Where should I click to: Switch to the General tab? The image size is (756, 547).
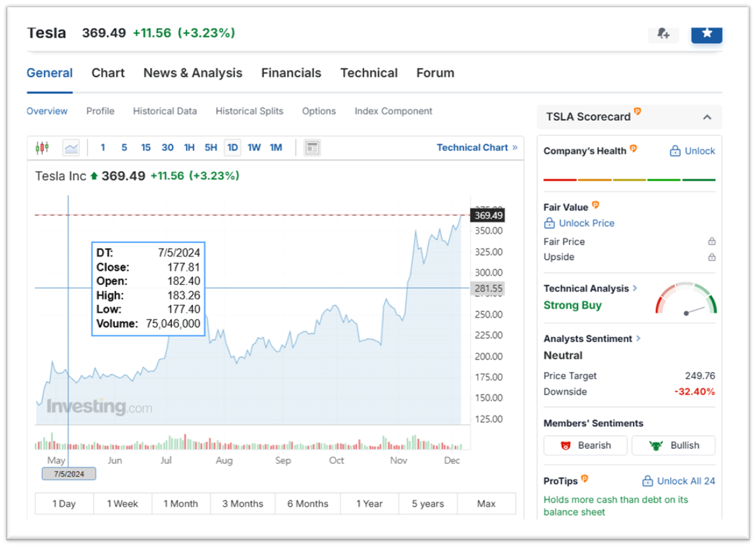(49, 73)
